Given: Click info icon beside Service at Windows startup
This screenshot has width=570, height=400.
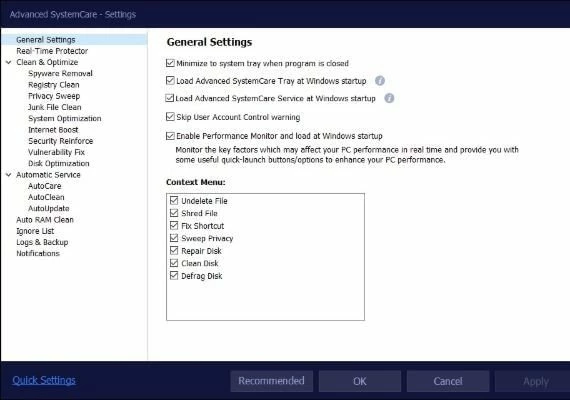Looking at the screenshot, I should coord(389,98).
